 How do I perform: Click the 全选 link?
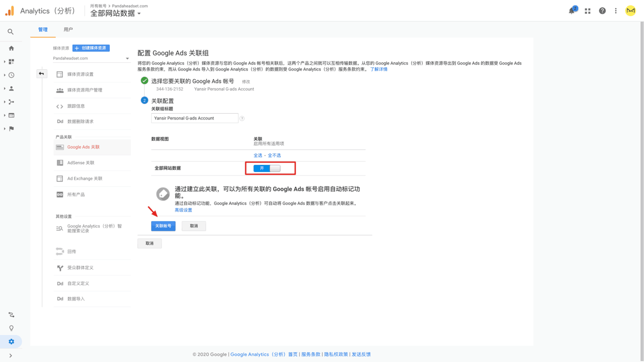click(258, 155)
